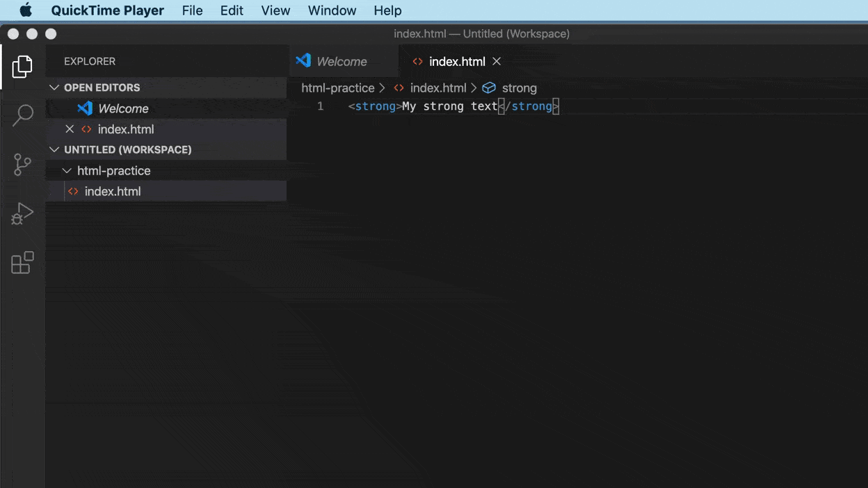
Task: Close index.html in Open Editors list
Action: [x=69, y=129]
